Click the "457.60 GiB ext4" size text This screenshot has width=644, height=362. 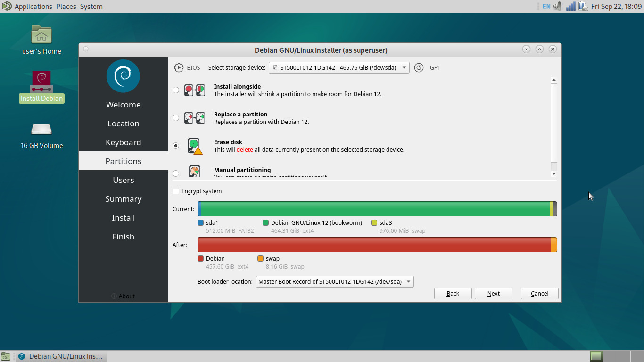coord(227,267)
